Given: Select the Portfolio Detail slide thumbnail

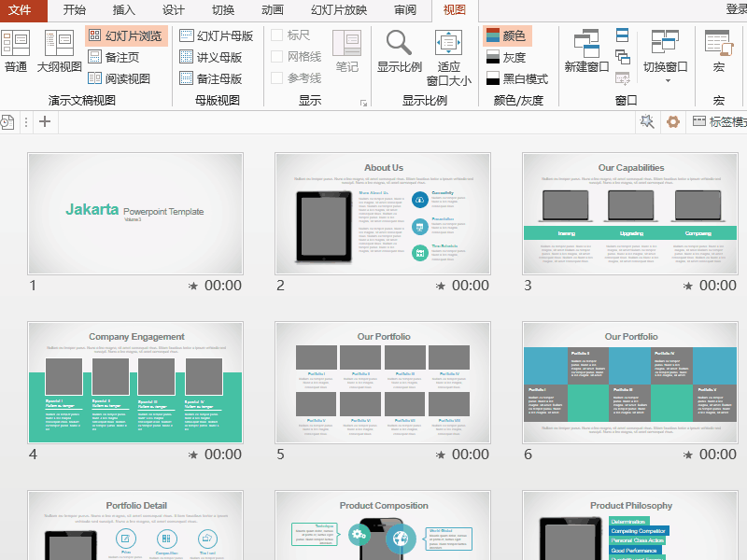Looking at the screenshot, I should pos(135,525).
